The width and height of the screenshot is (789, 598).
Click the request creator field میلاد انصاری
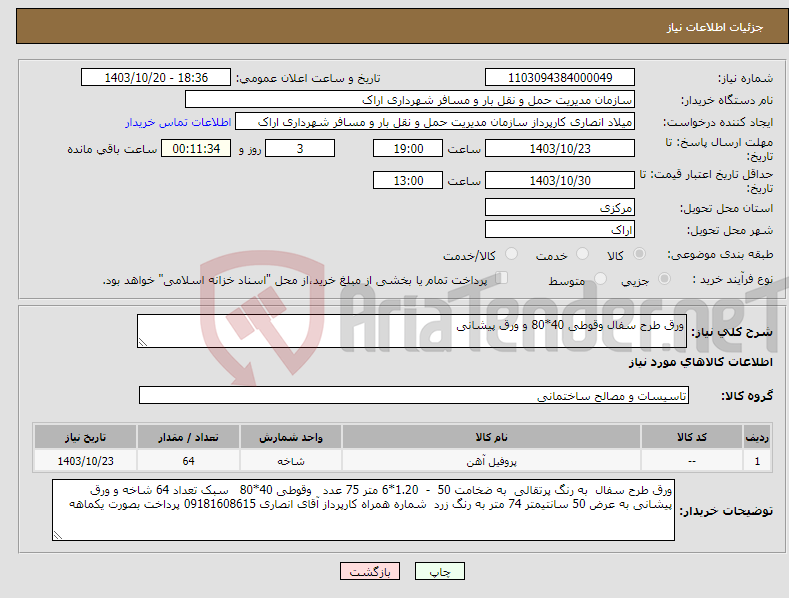[x=435, y=122]
